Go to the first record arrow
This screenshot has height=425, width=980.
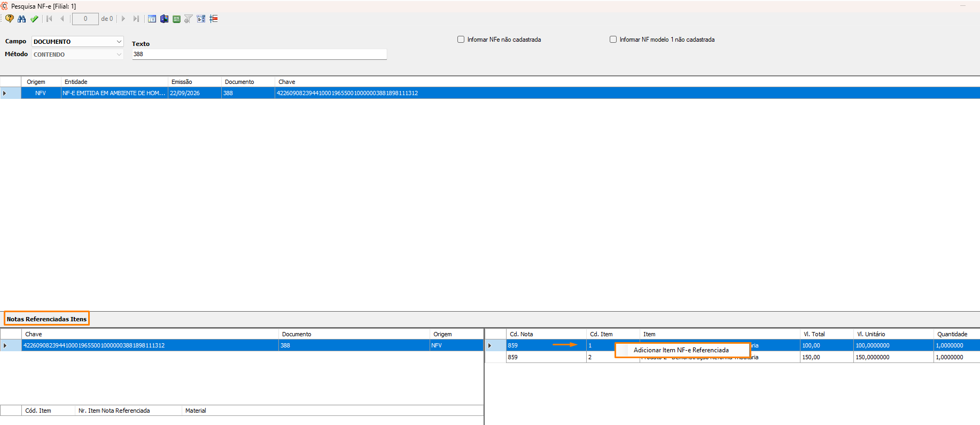point(49,19)
